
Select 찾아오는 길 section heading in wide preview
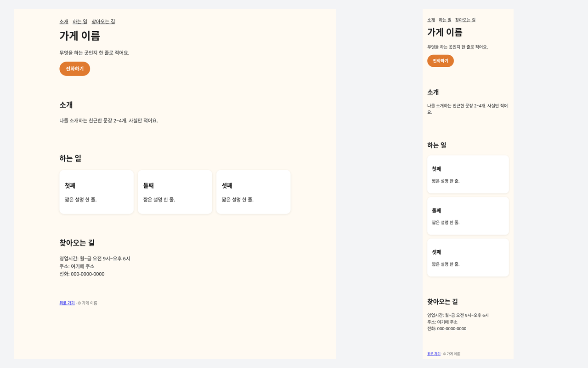77,243
